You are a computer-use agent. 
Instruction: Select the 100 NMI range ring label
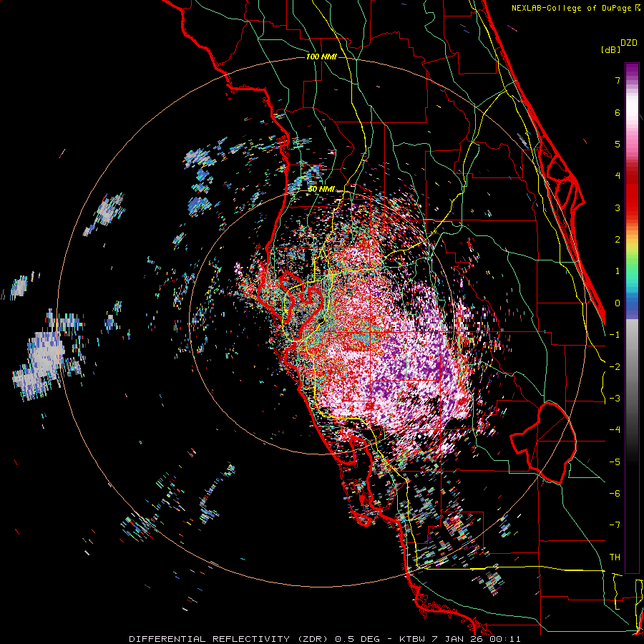(321, 57)
